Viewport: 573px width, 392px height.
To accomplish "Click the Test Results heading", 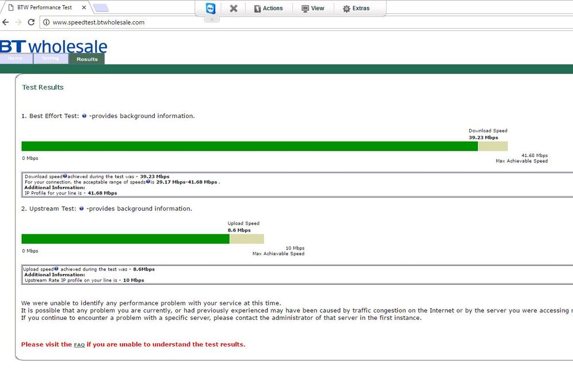I will coord(43,87).
